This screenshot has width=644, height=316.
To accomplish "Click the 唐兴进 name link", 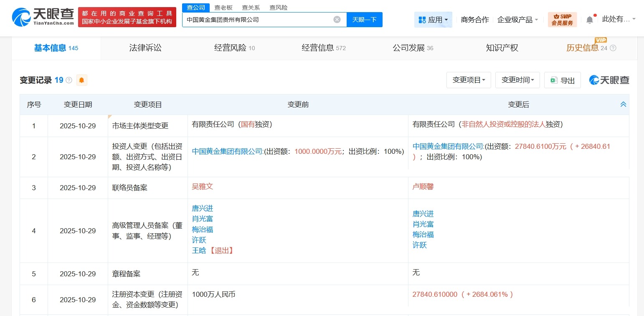I will tap(203, 208).
